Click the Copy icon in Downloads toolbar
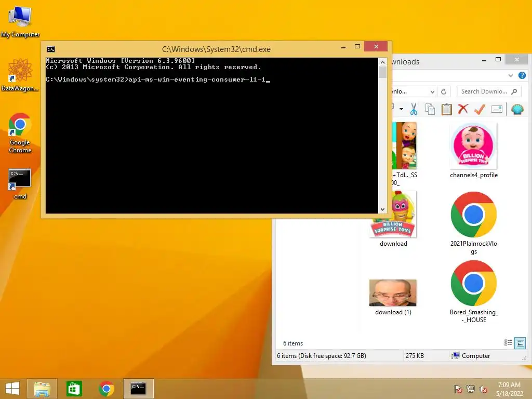The image size is (532, 399). pos(430,109)
